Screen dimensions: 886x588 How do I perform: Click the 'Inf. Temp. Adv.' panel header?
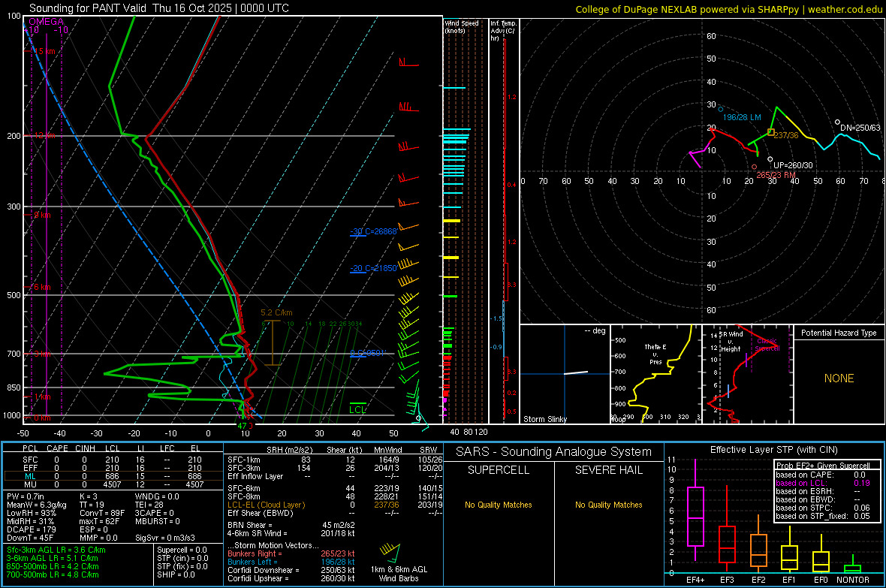(x=504, y=31)
